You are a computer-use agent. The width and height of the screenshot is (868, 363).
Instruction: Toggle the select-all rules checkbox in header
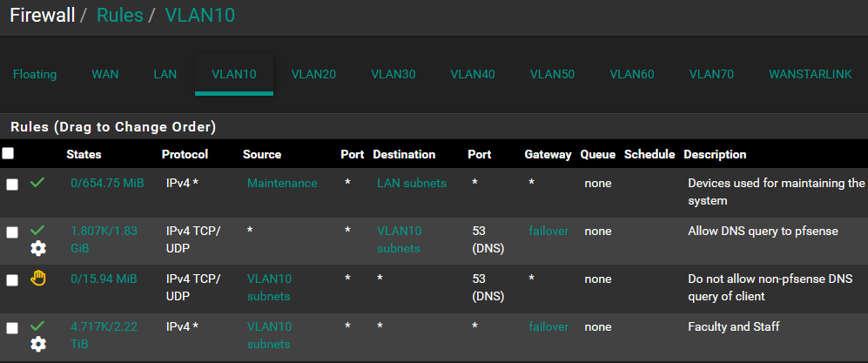[x=9, y=154]
